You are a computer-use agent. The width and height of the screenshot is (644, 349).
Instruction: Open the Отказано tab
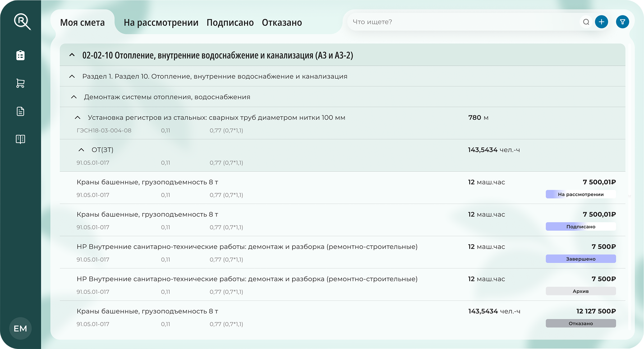tap(282, 22)
